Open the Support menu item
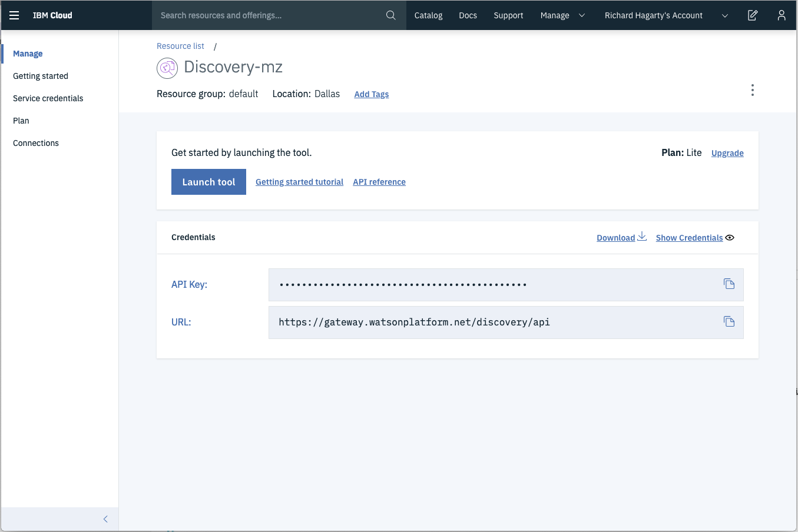Viewport: 798px width, 532px height. tap(508, 15)
